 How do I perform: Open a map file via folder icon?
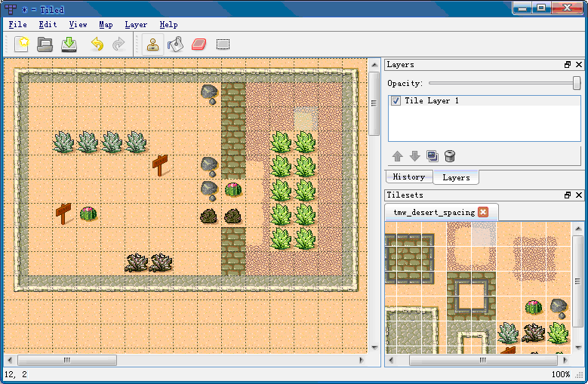pos(45,45)
